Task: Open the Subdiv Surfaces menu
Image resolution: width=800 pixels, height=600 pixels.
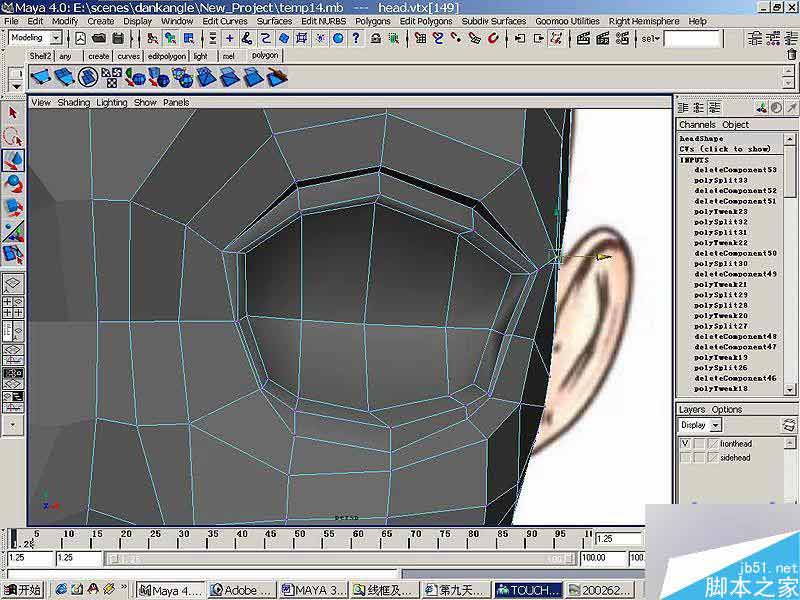Action: tap(493, 21)
